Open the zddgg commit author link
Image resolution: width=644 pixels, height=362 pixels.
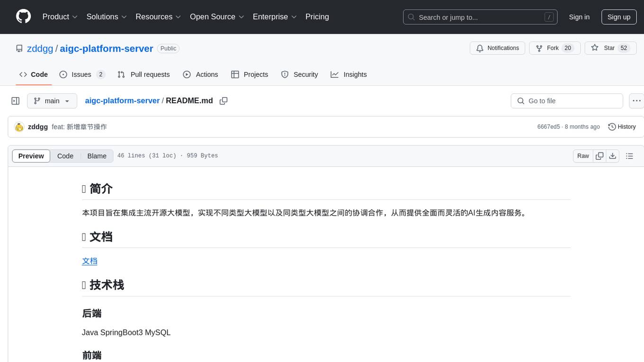(38, 127)
